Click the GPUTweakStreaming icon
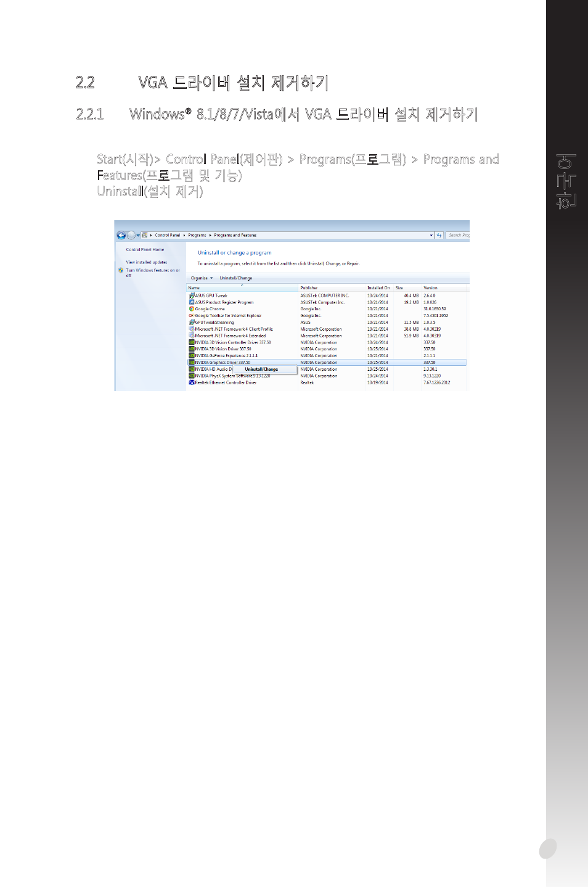 point(192,322)
